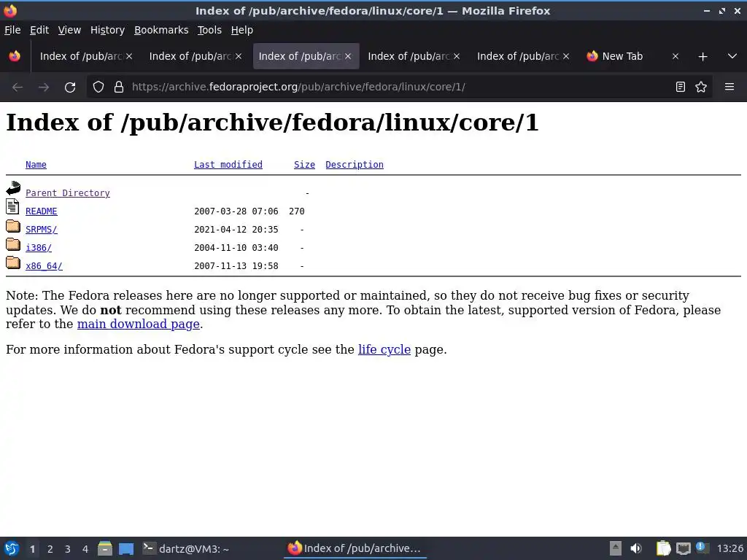This screenshot has height=560, width=747.
Task: Open the network status tray icon
Action: (x=683, y=548)
